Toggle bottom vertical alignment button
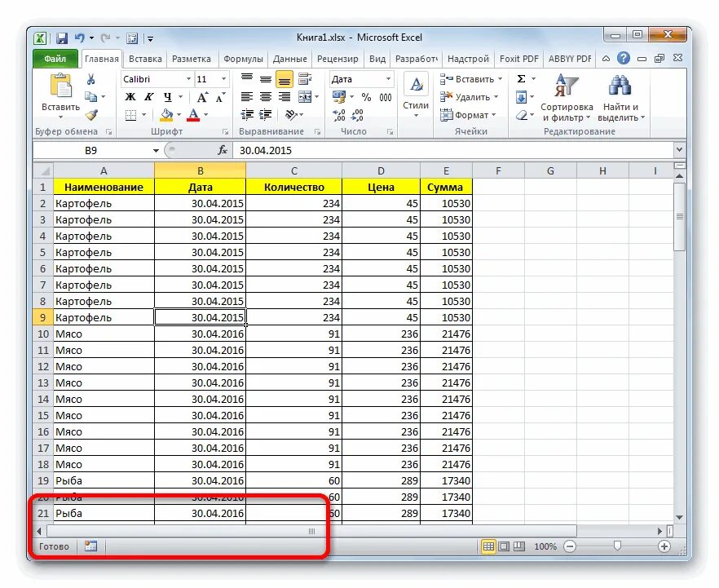Screen dimensions: 719x588 click(x=285, y=79)
